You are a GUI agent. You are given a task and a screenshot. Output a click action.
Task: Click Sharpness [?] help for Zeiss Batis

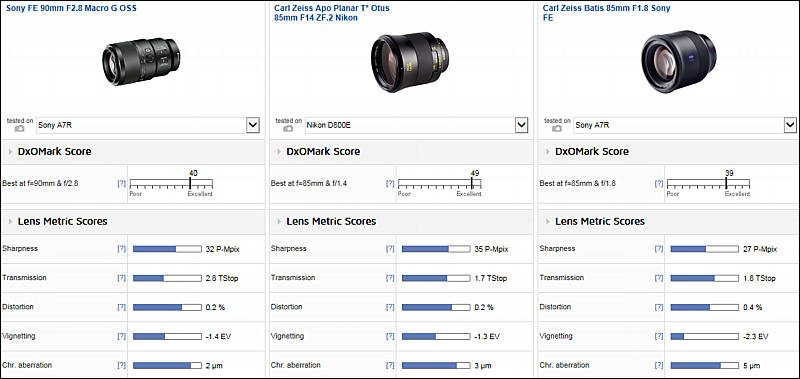(659, 249)
